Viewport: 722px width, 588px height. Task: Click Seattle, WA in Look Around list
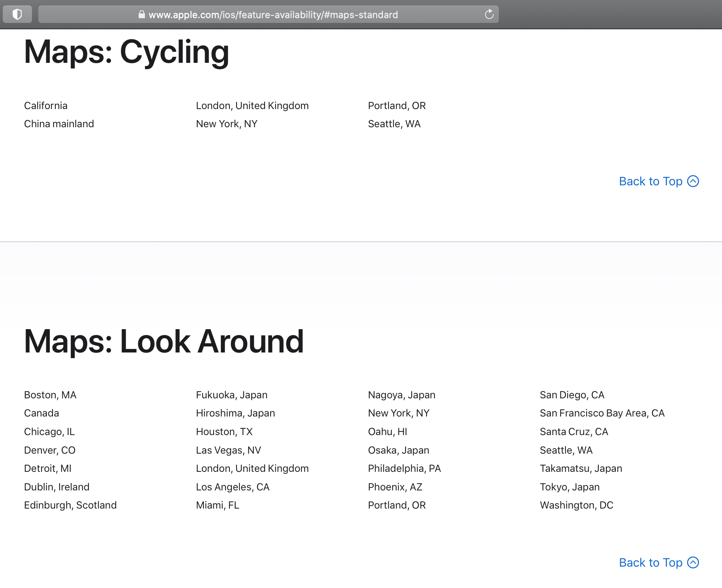pos(566,450)
